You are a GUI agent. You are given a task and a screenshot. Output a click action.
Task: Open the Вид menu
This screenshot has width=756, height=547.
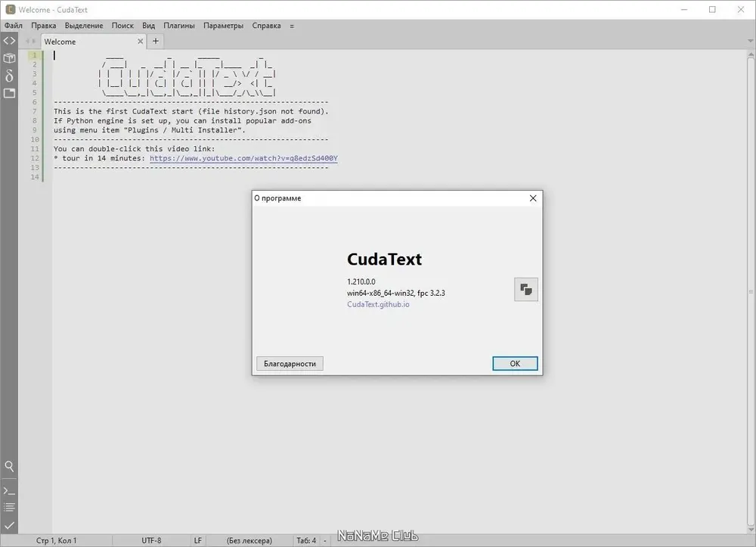click(148, 26)
